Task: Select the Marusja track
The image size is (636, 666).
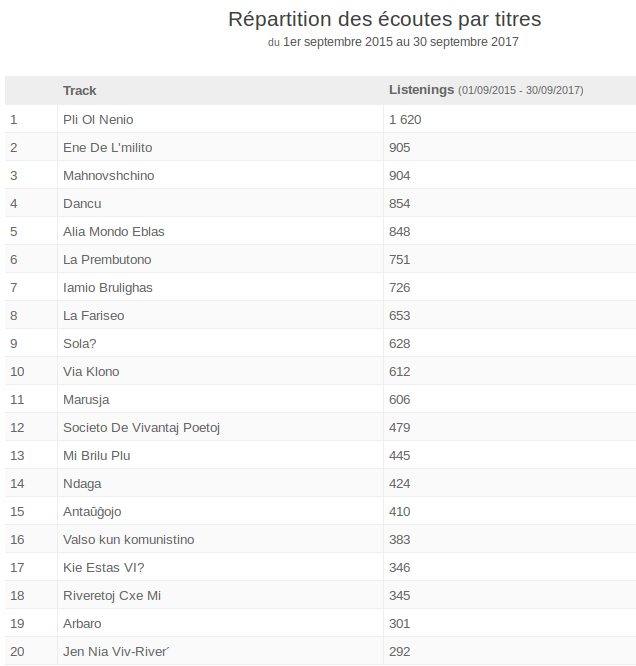Action: (x=86, y=399)
